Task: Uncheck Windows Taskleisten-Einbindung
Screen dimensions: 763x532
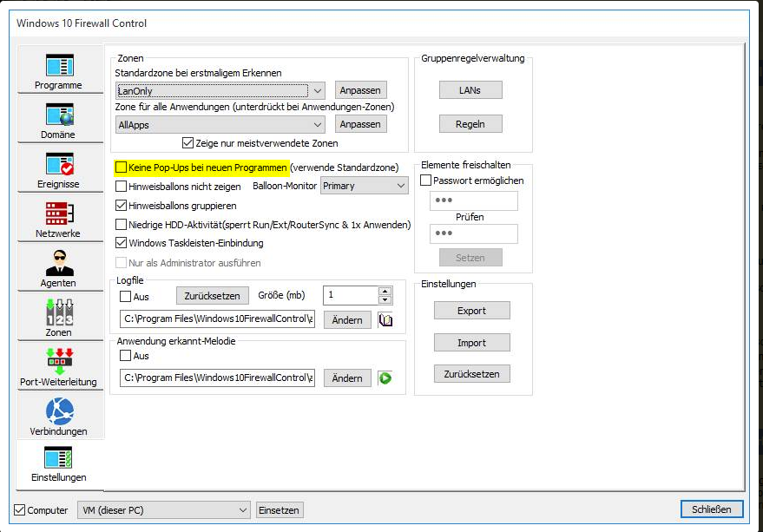Action: point(121,242)
